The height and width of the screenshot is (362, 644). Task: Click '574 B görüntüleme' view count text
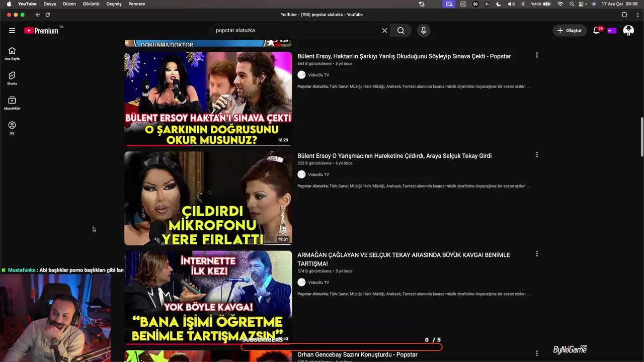tap(314, 271)
